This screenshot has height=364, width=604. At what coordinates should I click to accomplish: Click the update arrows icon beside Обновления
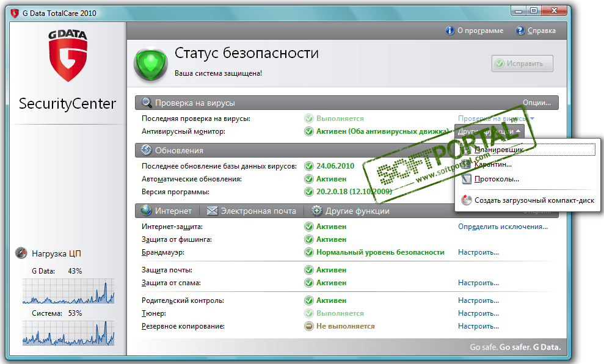(146, 150)
